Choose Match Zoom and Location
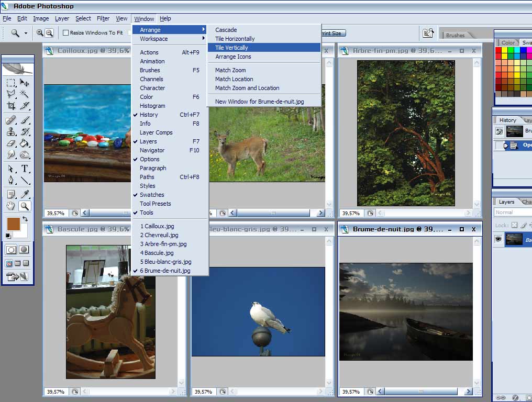Viewport: 532px width, 402px height. [264, 88]
